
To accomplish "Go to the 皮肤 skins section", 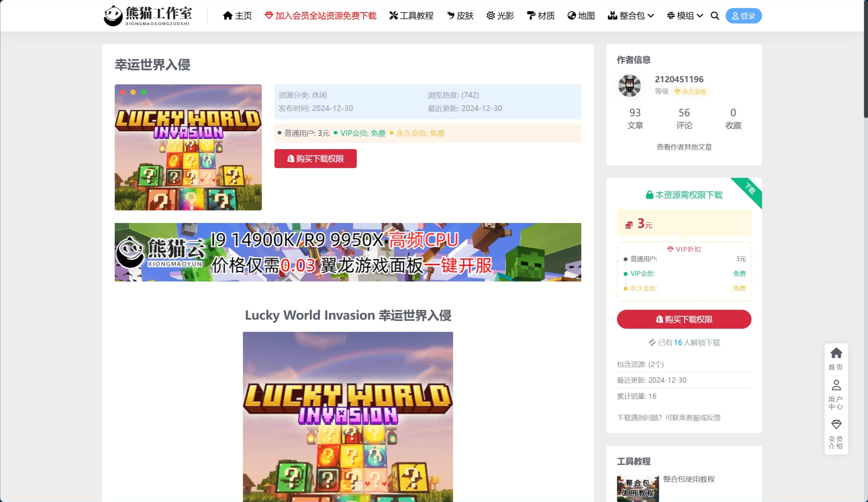I will pyautogui.click(x=460, y=16).
